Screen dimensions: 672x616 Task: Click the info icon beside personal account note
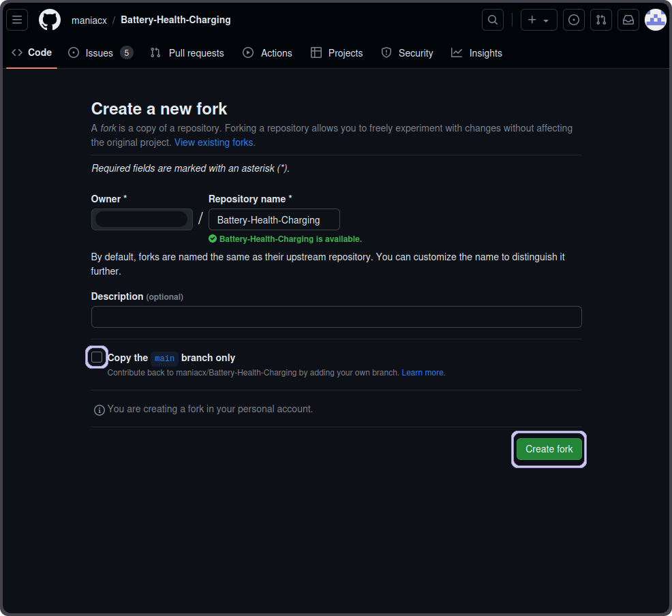[100, 410]
